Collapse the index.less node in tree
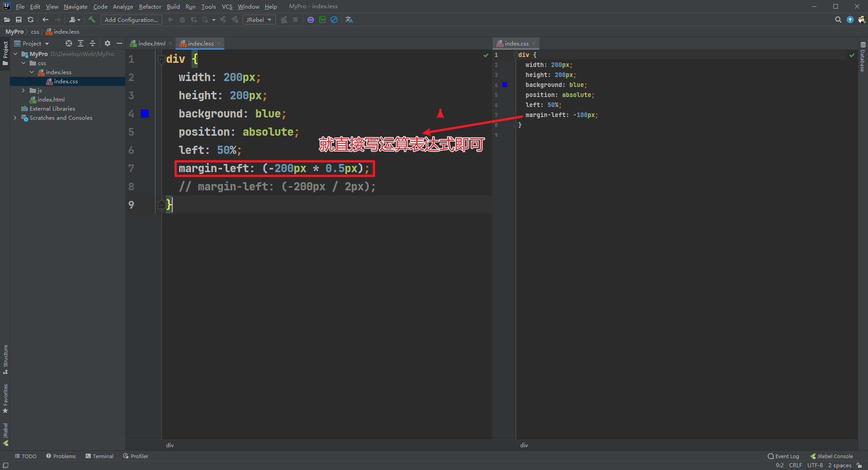 [32, 72]
